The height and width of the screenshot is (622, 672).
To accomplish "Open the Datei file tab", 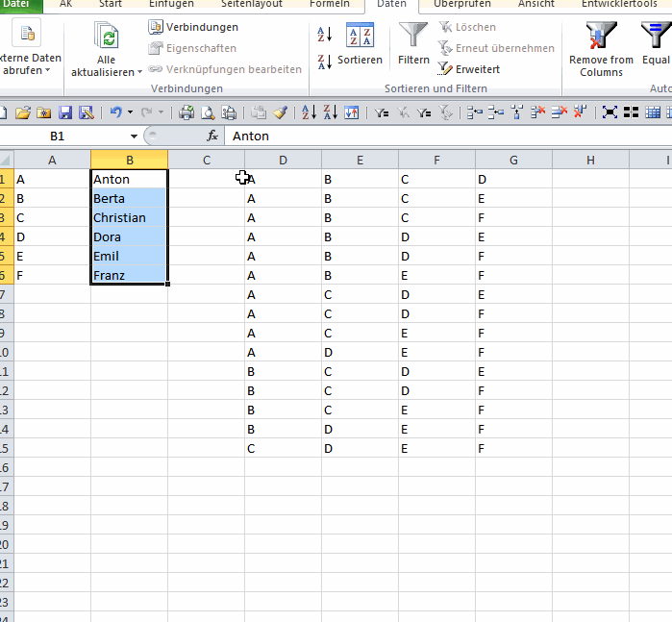I will tap(17, 4).
